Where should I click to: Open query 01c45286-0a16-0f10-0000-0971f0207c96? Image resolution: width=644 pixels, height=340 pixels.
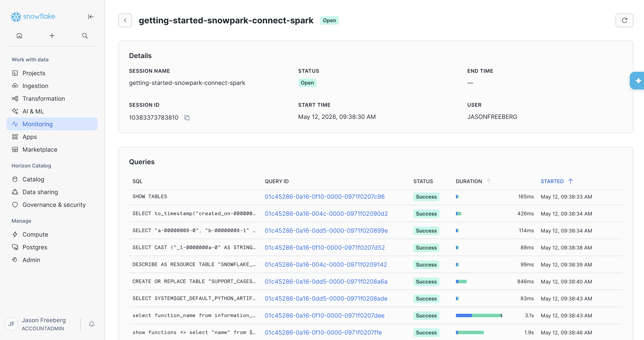click(x=325, y=197)
